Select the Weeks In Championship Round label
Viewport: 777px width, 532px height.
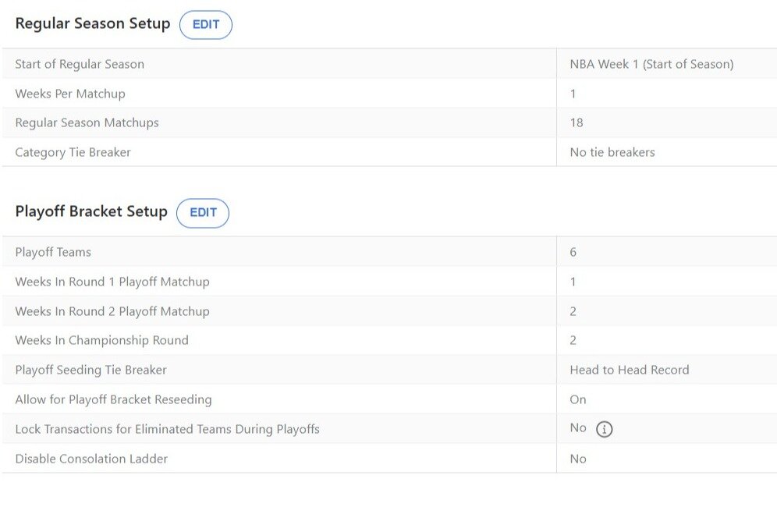tap(101, 340)
